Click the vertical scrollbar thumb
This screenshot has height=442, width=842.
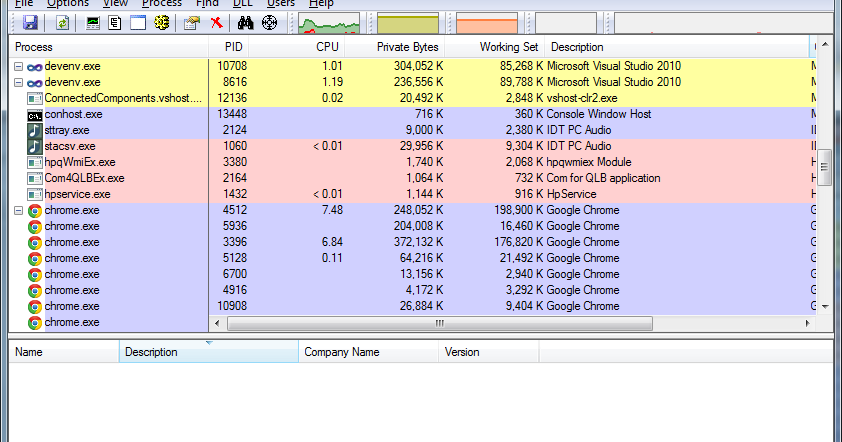coord(825,167)
